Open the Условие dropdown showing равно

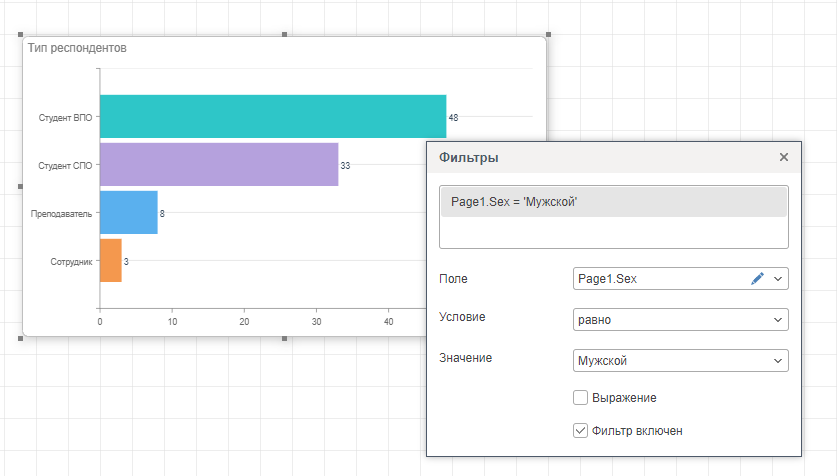coord(681,320)
